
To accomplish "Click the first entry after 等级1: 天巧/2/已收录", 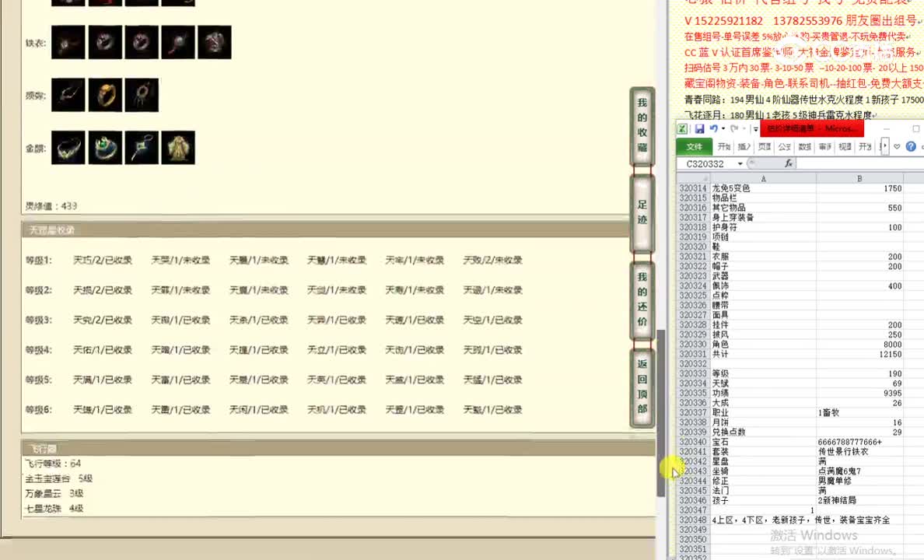I will (x=103, y=260).
